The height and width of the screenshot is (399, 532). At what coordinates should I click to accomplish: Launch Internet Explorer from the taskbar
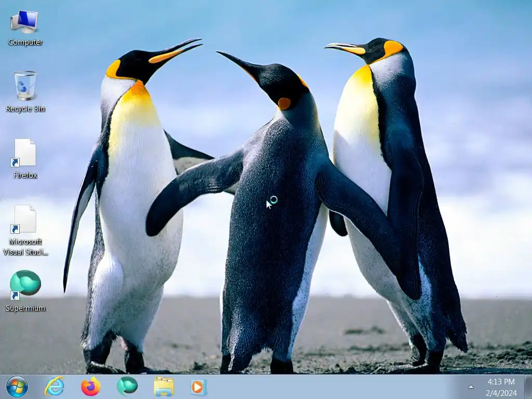(54, 387)
